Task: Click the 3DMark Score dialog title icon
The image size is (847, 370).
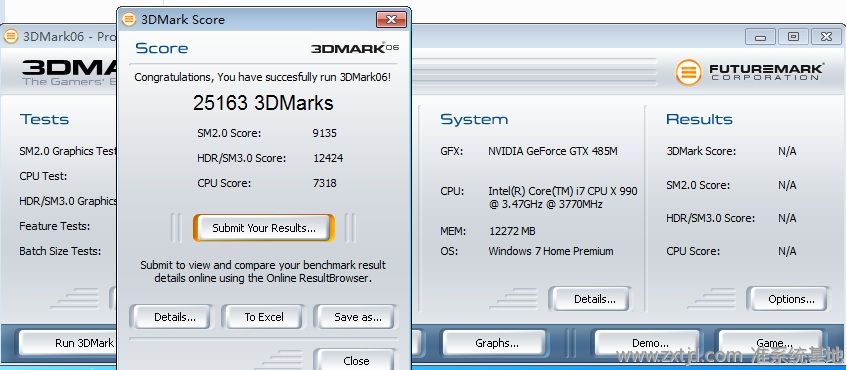Action: click(129, 20)
